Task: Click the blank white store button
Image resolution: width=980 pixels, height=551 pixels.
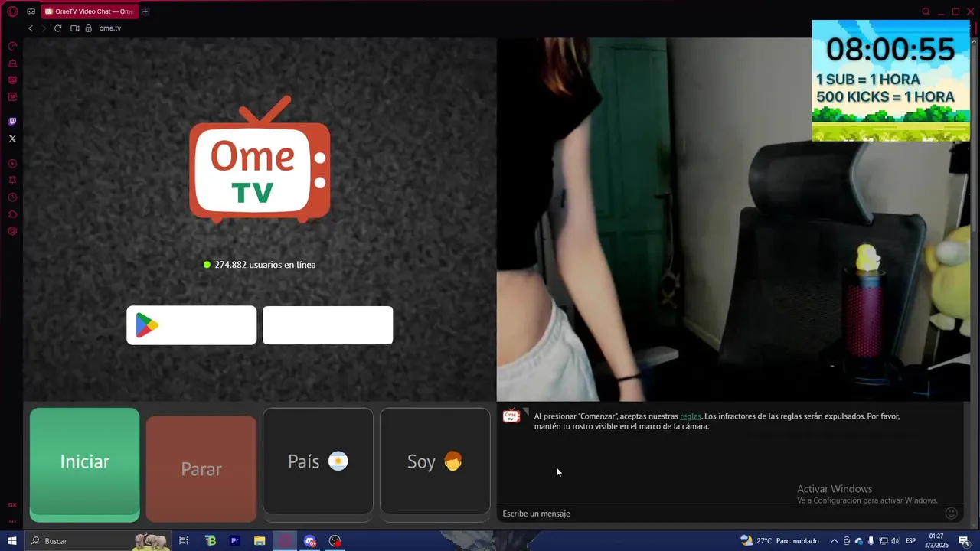Action: (328, 325)
